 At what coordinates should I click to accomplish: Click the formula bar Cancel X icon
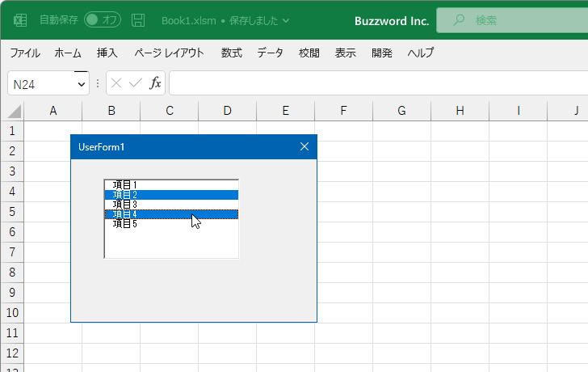(116, 83)
